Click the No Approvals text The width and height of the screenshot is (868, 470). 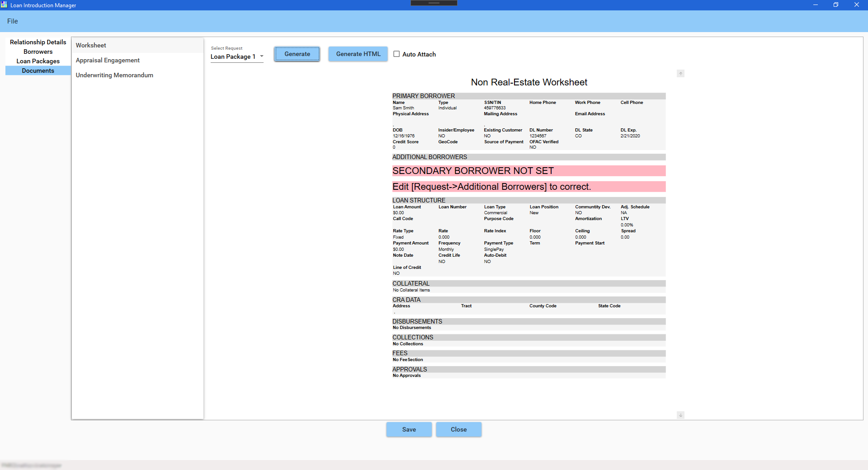click(x=407, y=376)
